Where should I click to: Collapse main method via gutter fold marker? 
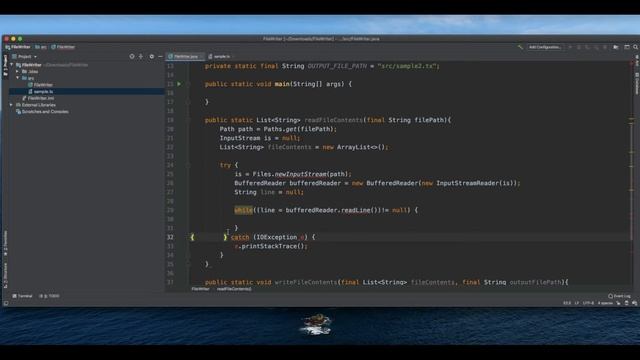pyautogui.click(x=188, y=84)
